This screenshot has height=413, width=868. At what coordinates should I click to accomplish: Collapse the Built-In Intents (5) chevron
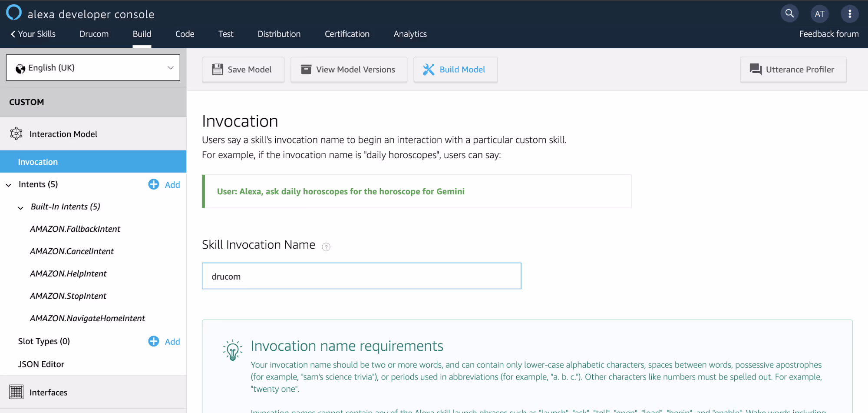click(20, 208)
